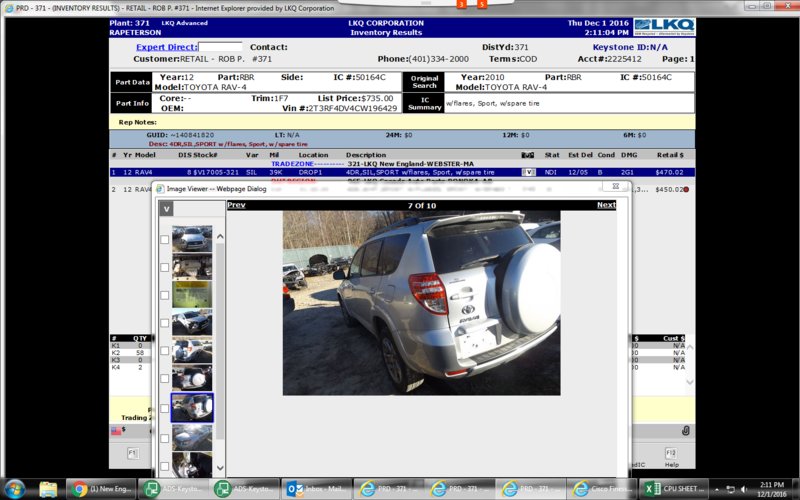The width and height of the screenshot is (800, 500).
Task: Close the Image Viewer dialog
Action: [615, 186]
